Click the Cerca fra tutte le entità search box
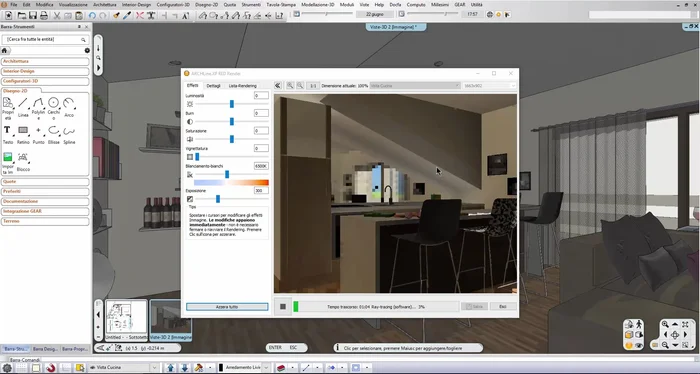Viewport: 700px width, 374px height. [x=45, y=40]
